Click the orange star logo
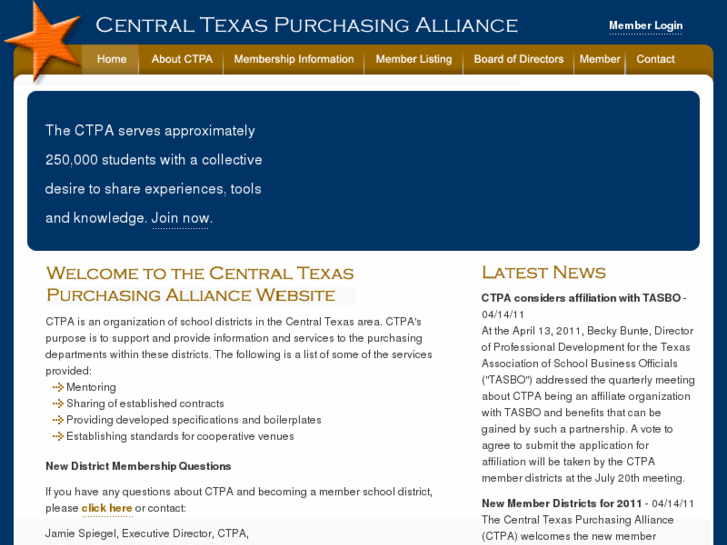The height and width of the screenshot is (545, 727). (x=43, y=42)
